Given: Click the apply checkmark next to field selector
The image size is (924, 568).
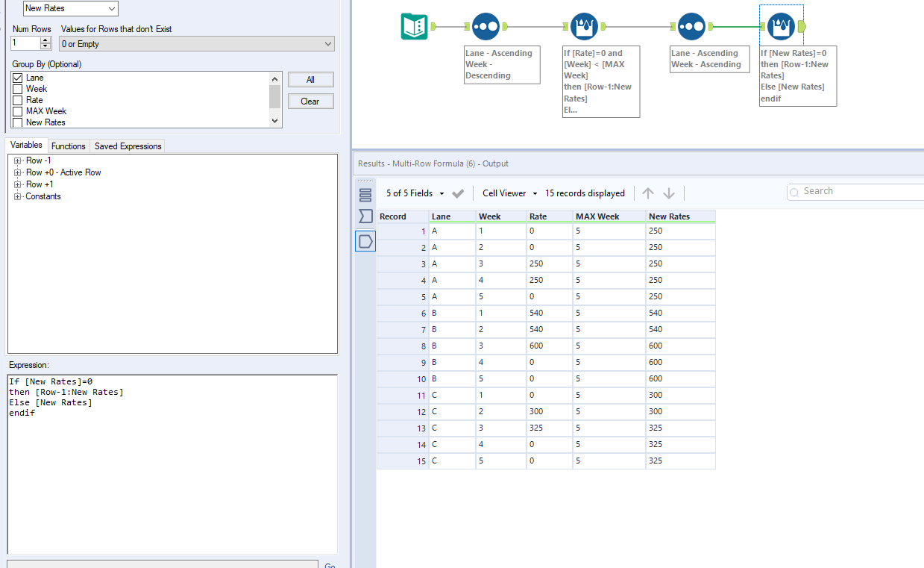Looking at the screenshot, I should tap(458, 193).
